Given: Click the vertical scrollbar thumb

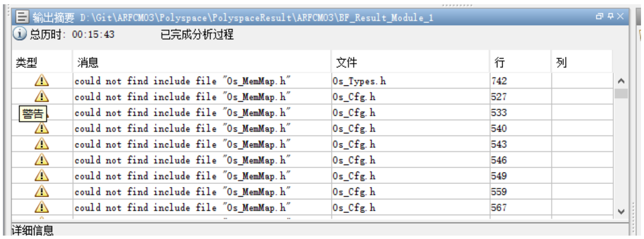Looking at the screenshot, I should pos(621,93).
